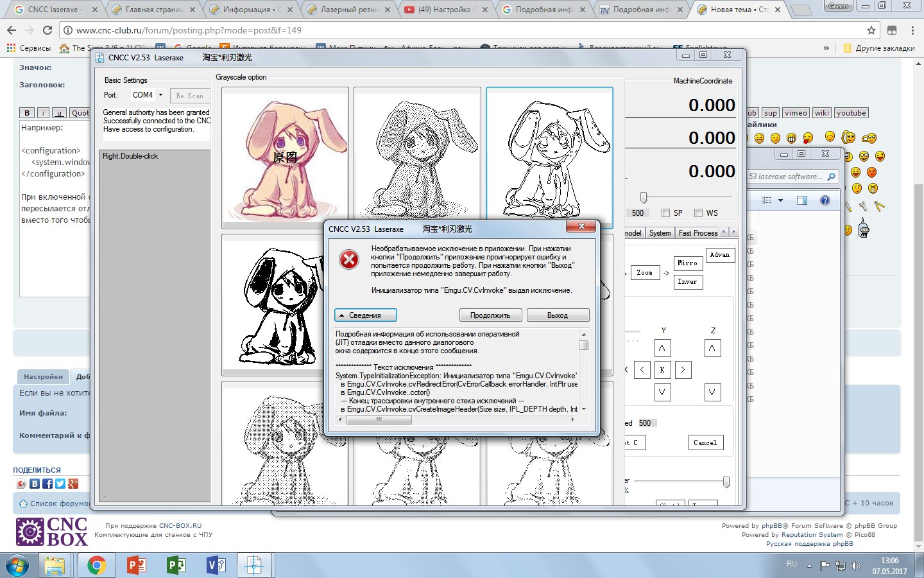This screenshot has height=578, width=924.
Task: Enable the SP checkbox
Action: point(665,213)
